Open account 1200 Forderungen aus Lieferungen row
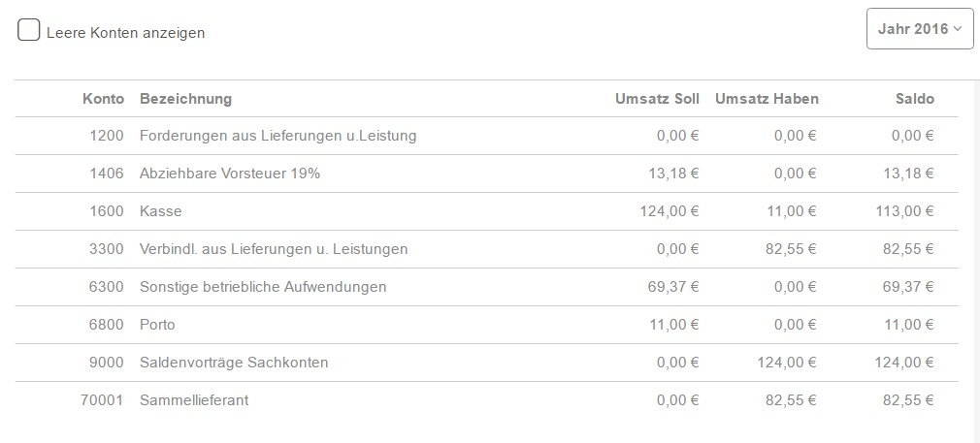 (278, 136)
